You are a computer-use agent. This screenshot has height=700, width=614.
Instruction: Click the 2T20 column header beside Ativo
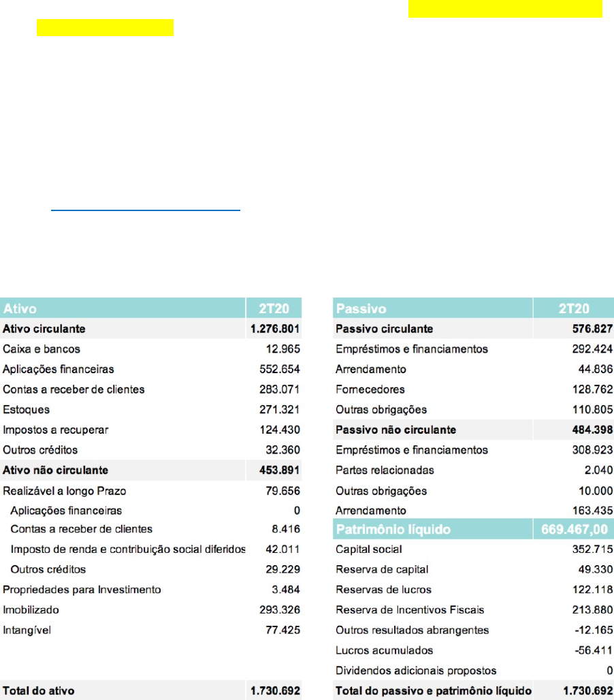pyautogui.click(x=274, y=309)
